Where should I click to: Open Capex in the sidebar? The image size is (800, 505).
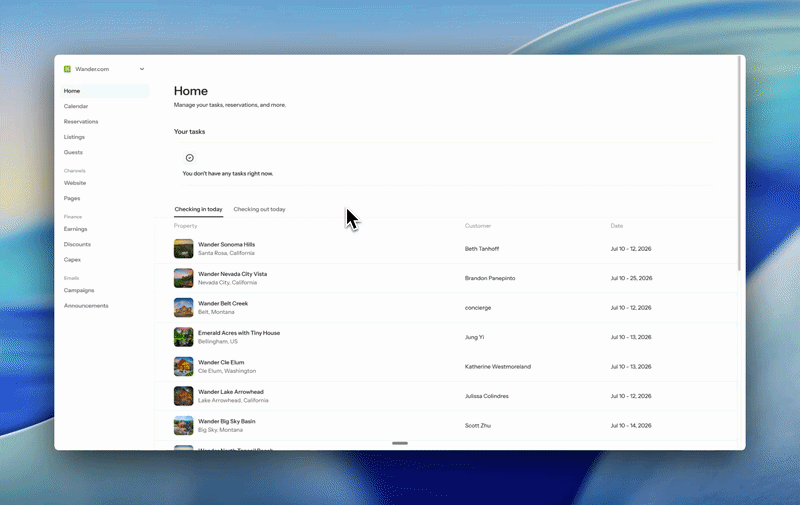(x=72, y=259)
